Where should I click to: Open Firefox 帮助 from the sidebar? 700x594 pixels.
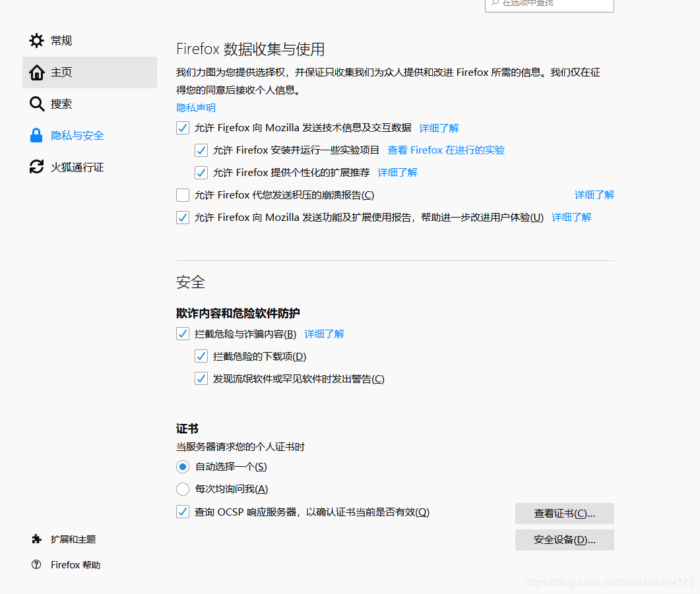[x=75, y=564]
